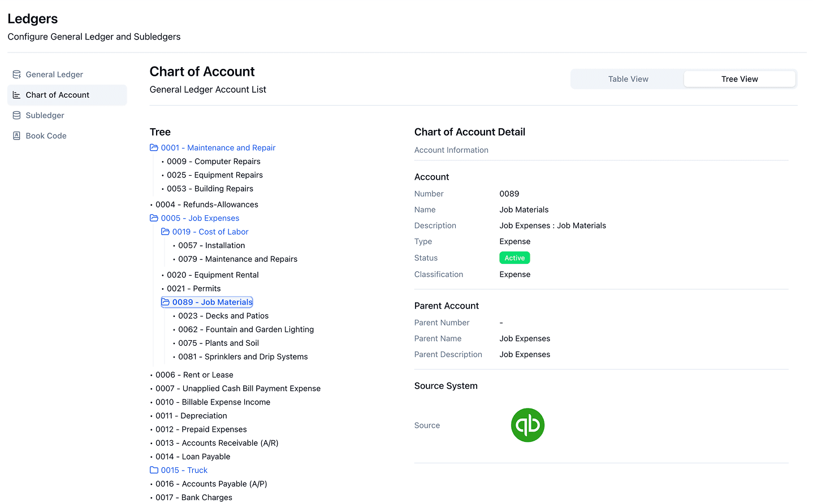The image size is (813, 504).
Task: Collapse the 0089 Job Materials folder icon
Action: [165, 302]
